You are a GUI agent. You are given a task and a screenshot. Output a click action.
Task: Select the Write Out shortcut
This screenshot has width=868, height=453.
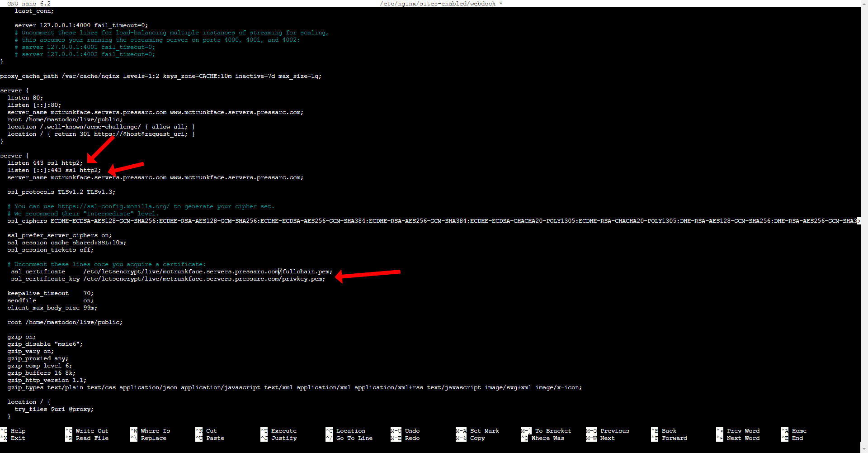(x=92, y=431)
